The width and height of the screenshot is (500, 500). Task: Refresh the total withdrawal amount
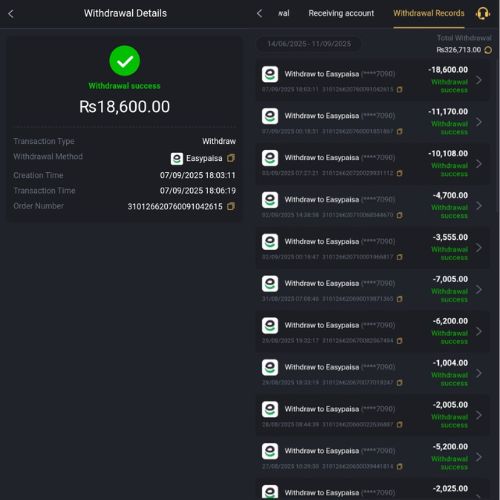[488, 50]
